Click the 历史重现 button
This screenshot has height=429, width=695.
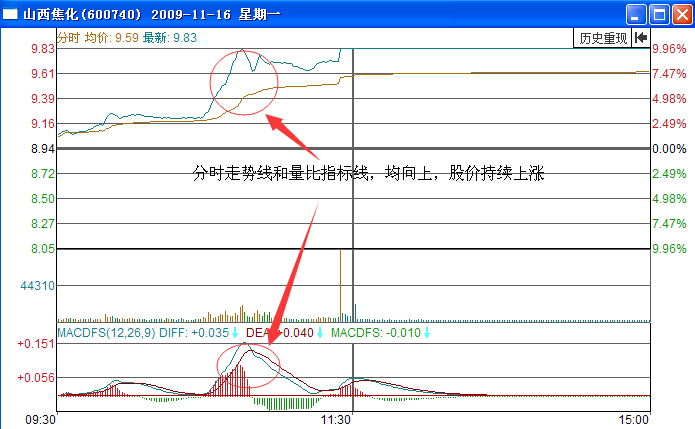coord(603,38)
